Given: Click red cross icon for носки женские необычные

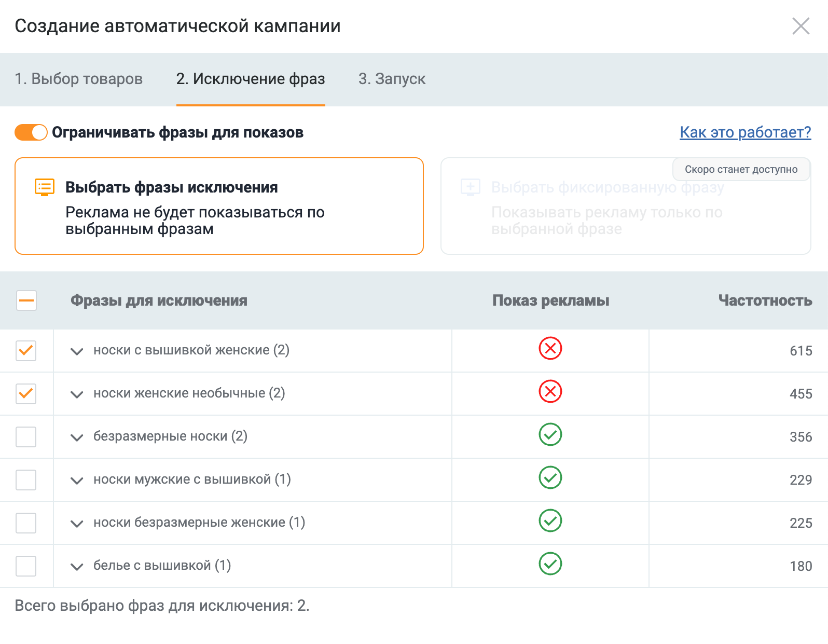Looking at the screenshot, I should 550,391.
